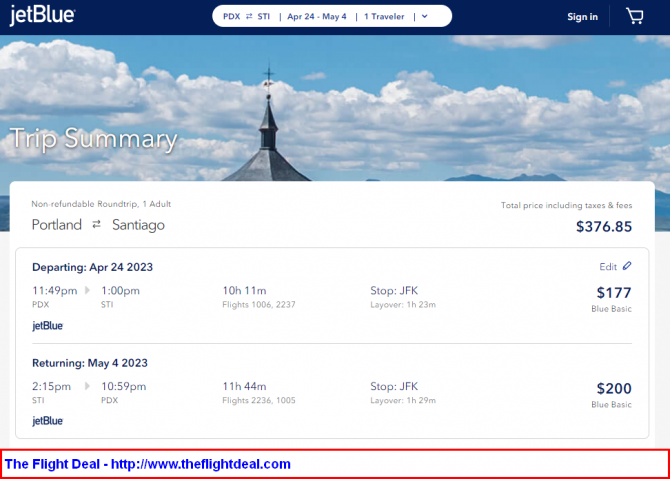Click the jetBlue logo under returning flight
The width and height of the screenshot is (670, 479).
coord(47,421)
